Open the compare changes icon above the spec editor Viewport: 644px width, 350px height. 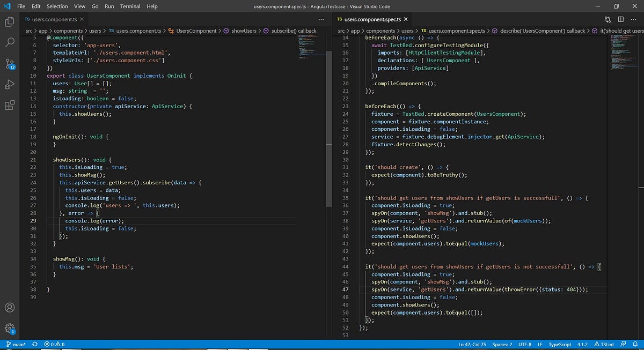608,19
